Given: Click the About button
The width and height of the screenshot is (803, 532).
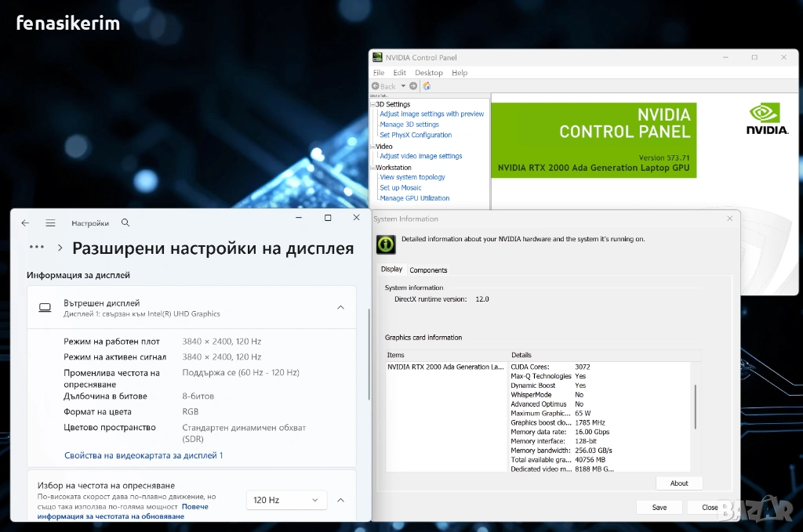Looking at the screenshot, I should [679, 483].
